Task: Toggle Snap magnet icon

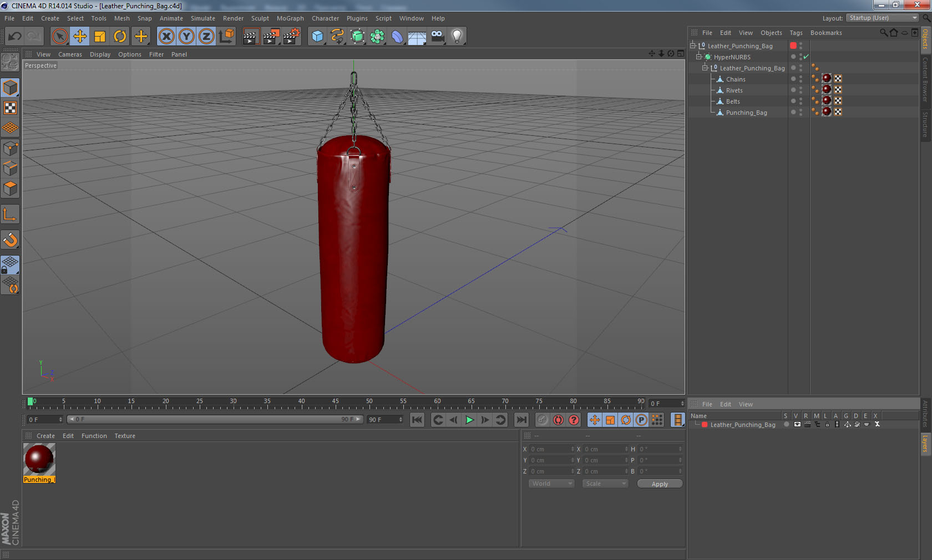Action: coord(10,240)
